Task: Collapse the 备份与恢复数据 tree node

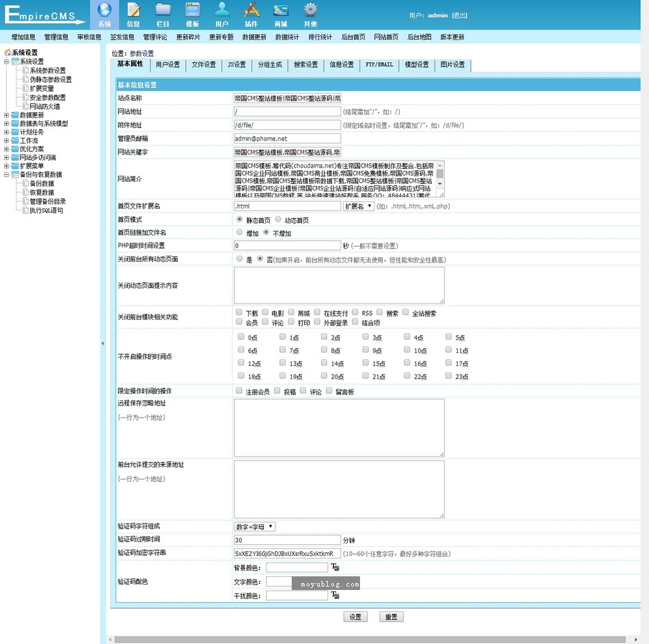Action: point(6,175)
